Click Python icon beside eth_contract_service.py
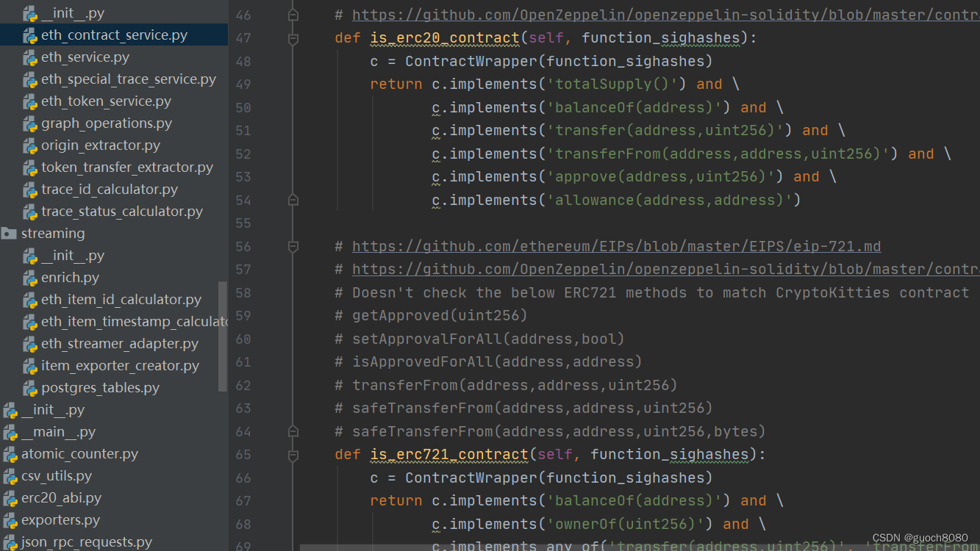 coord(30,35)
